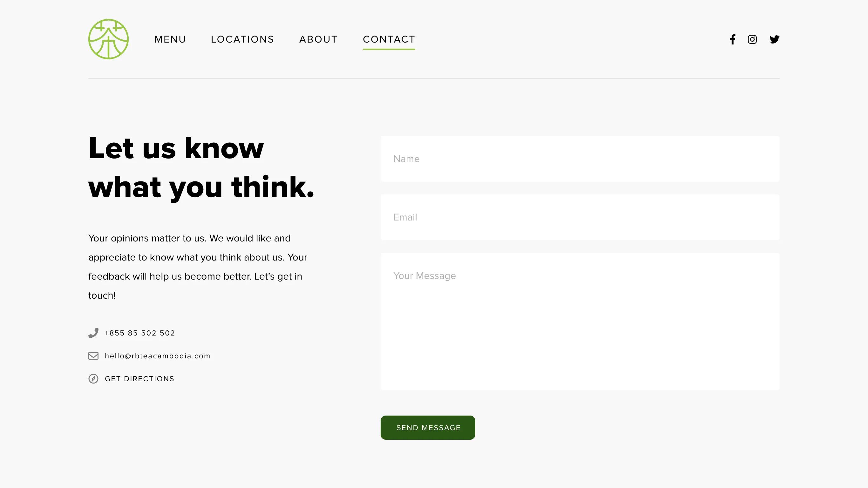Click the green RB Tea circular logo

[x=109, y=39]
